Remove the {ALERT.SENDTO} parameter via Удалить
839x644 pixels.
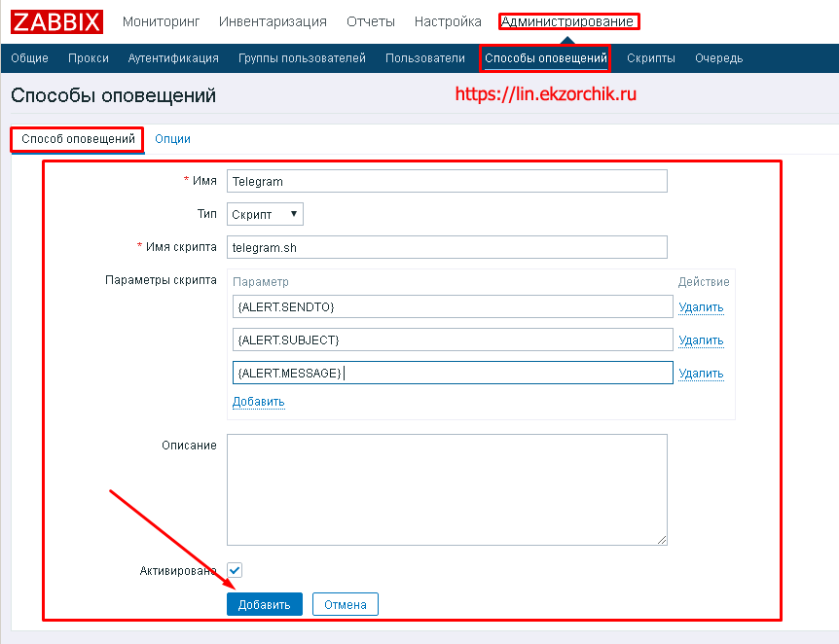click(x=701, y=307)
